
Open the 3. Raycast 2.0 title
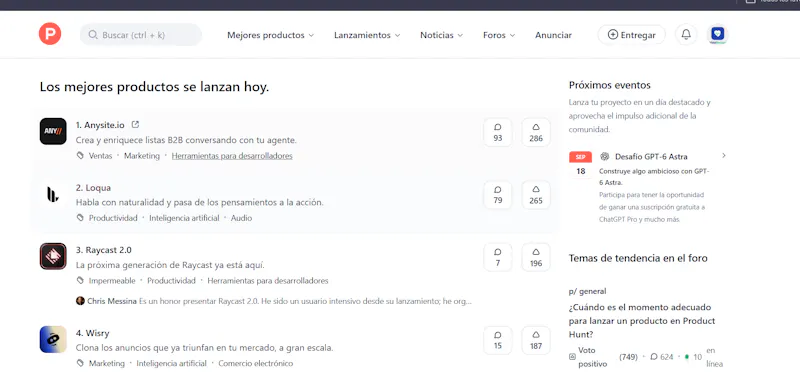click(104, 250)
